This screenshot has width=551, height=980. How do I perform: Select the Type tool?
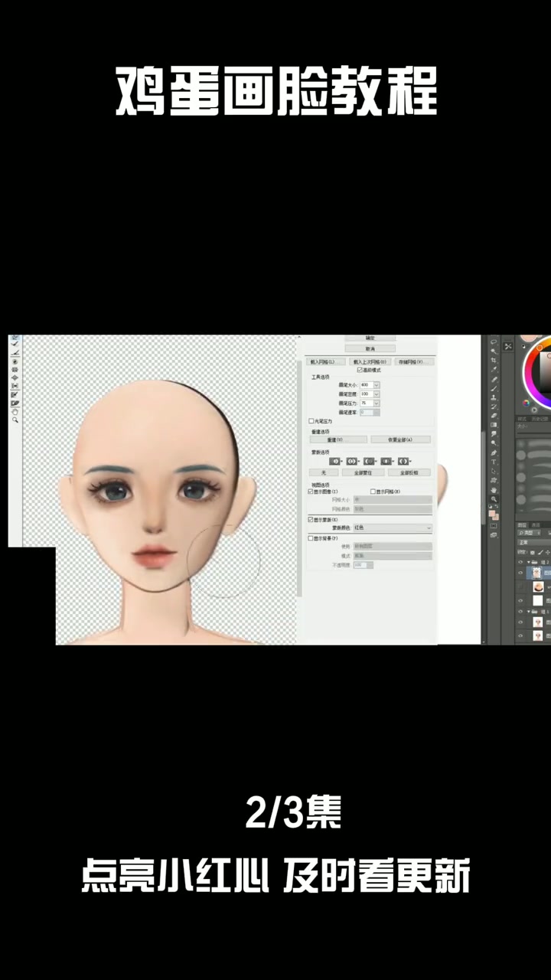point(494,462)
